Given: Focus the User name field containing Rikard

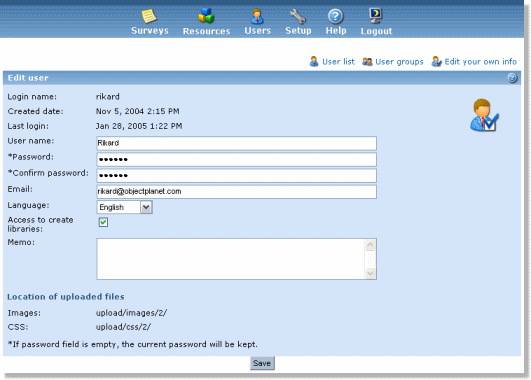Looking at the screenshot, I should 236,143.
